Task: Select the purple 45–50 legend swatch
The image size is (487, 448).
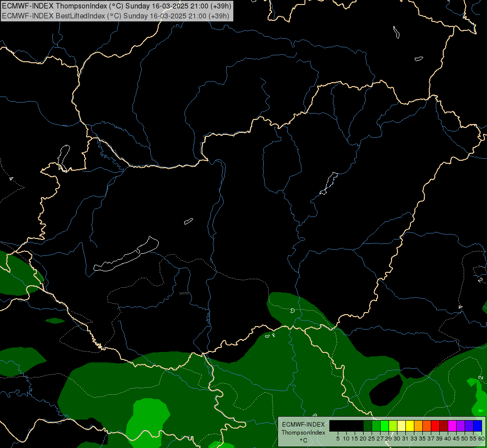Action: point(461,426)
